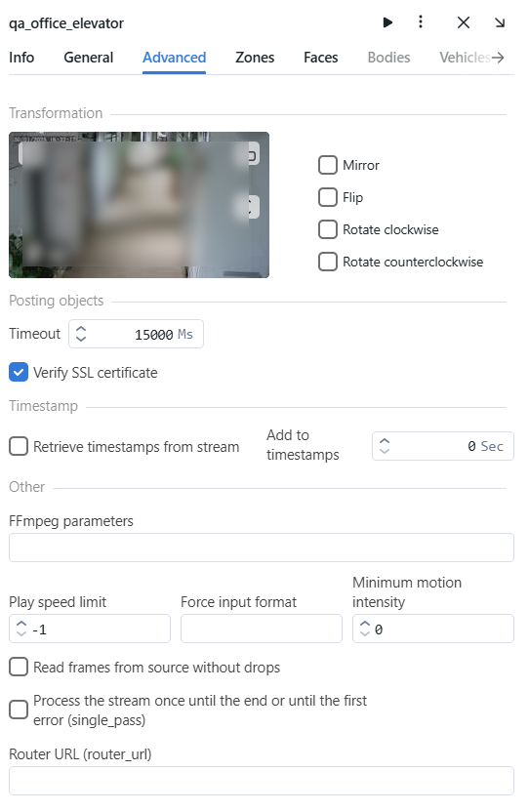Open the Faces tab
This screenshot has height=812, width=529.
321,58
